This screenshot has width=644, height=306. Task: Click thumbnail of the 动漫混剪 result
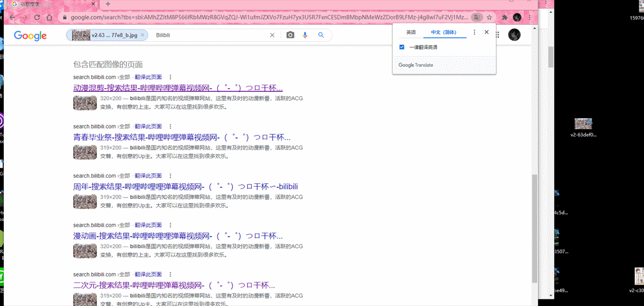click(x=85, y=103)
